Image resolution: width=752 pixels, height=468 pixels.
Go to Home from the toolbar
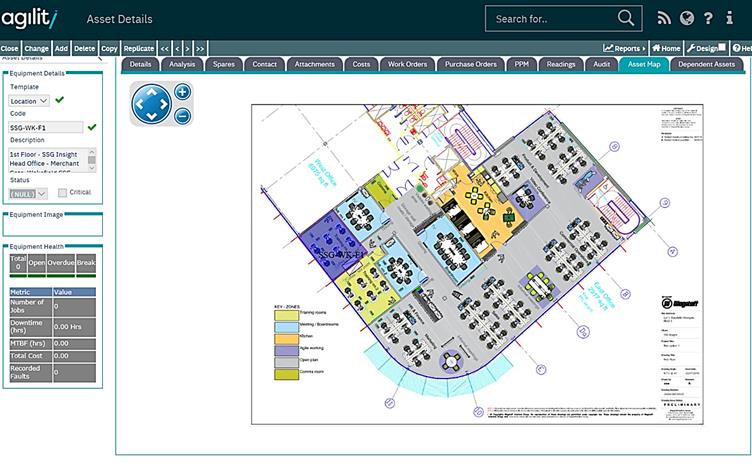pyautogui.click(x=666, y=48)
